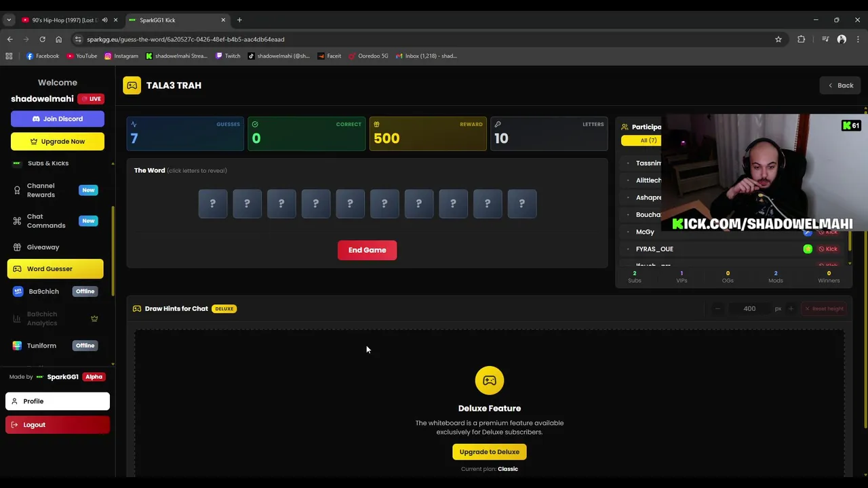This screenshot has height=488, width=868.
Task: Open the Gmail Inbox bookmark
Action: pyautogui.click(x=426, y=56)
